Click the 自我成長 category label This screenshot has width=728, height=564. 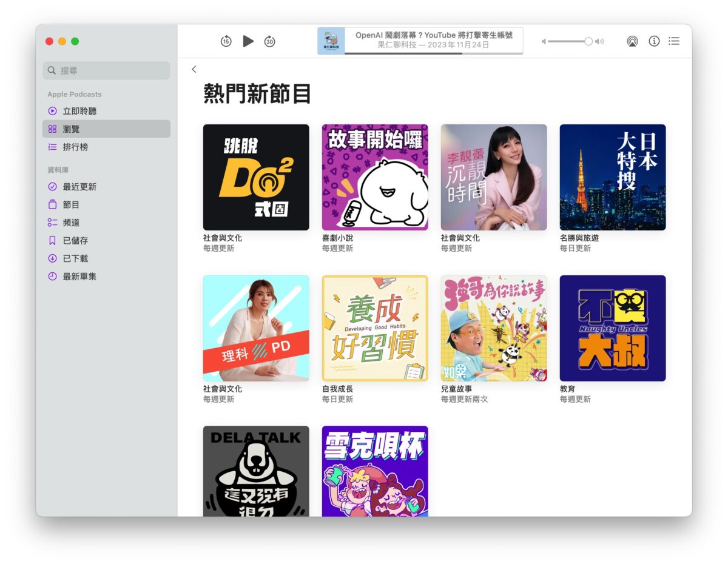tap(338, 389)
